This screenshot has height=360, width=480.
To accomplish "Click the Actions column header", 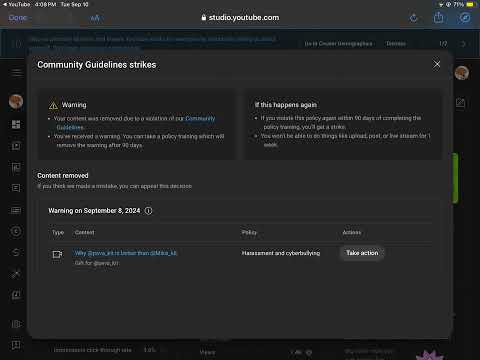I will pos(352,232).
